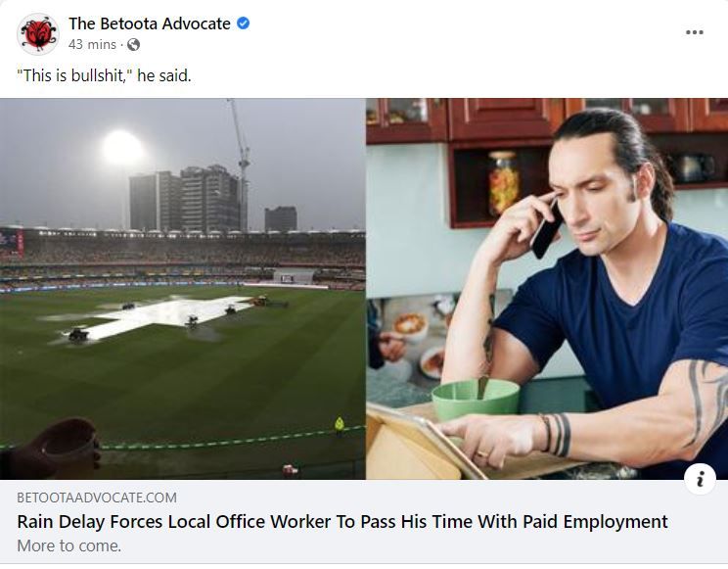Select the "This is bullshit" caption text
The image size is (728, 569).
pos(104,75)
